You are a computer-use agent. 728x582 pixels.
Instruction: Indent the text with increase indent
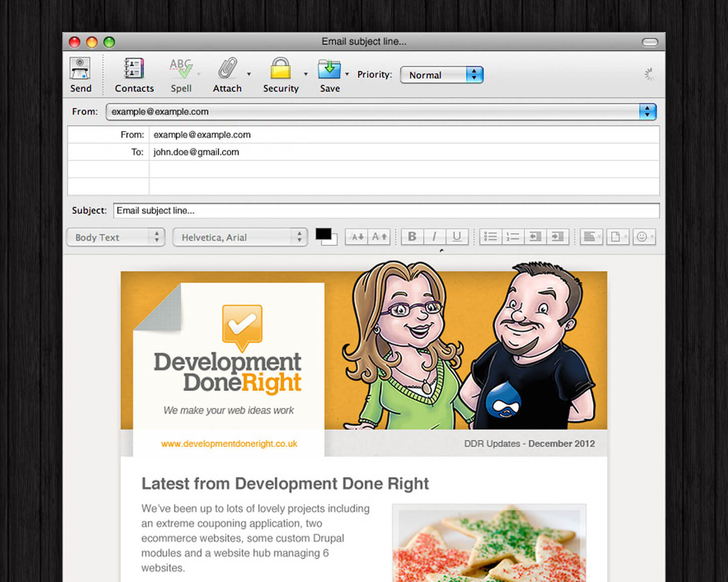tap(557, 237)
